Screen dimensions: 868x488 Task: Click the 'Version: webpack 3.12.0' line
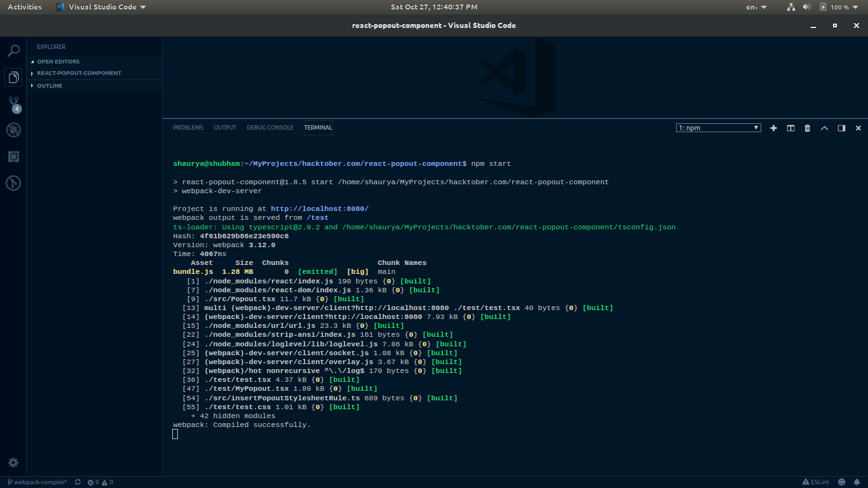point(224,245)
